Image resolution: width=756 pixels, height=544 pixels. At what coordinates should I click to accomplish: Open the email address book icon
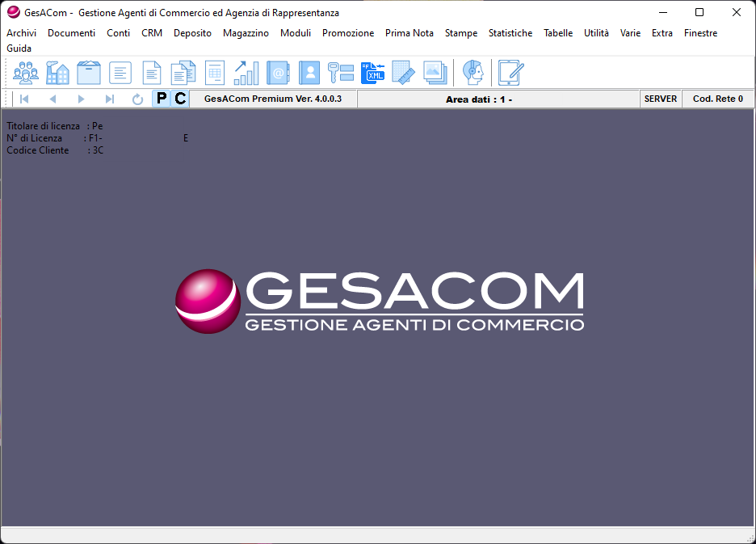pyautogui.click(x=278, y=73)
